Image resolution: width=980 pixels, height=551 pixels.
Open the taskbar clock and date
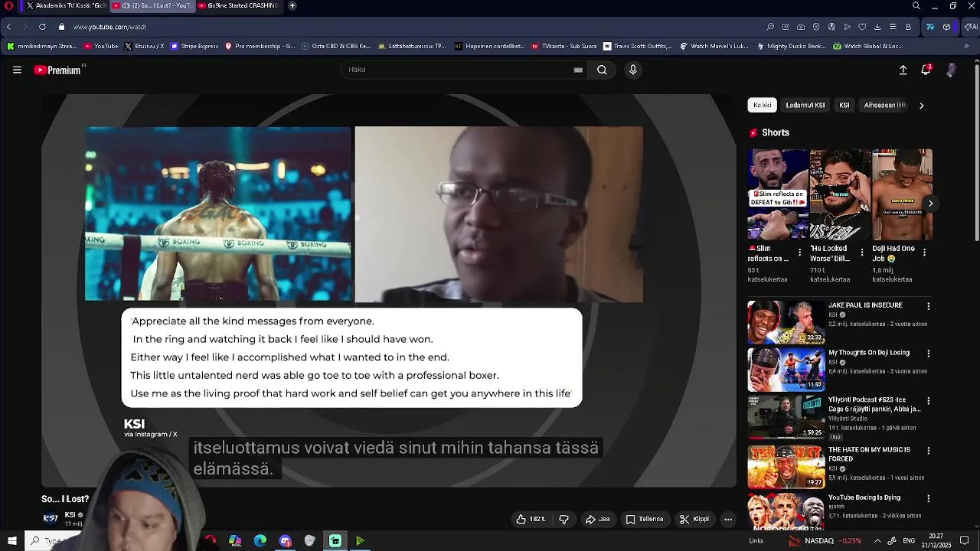(x=936, y=541)
